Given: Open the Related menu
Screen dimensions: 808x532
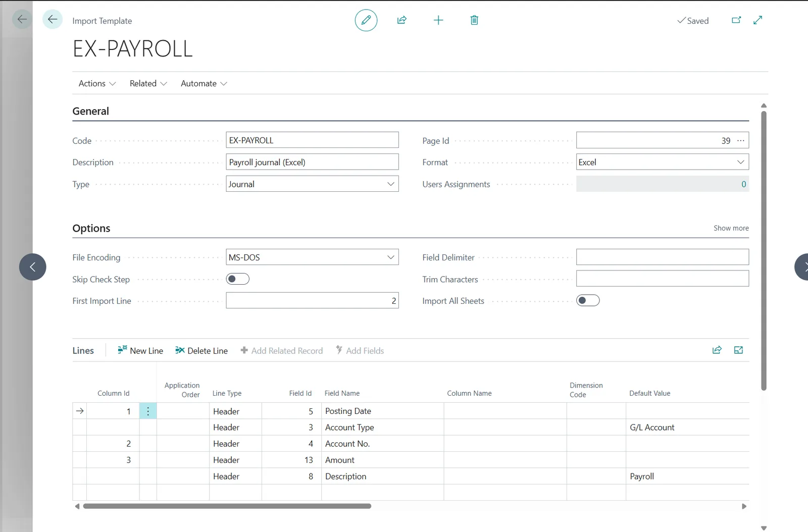Looking at the screenshot, I should click(x=148, y=84).
